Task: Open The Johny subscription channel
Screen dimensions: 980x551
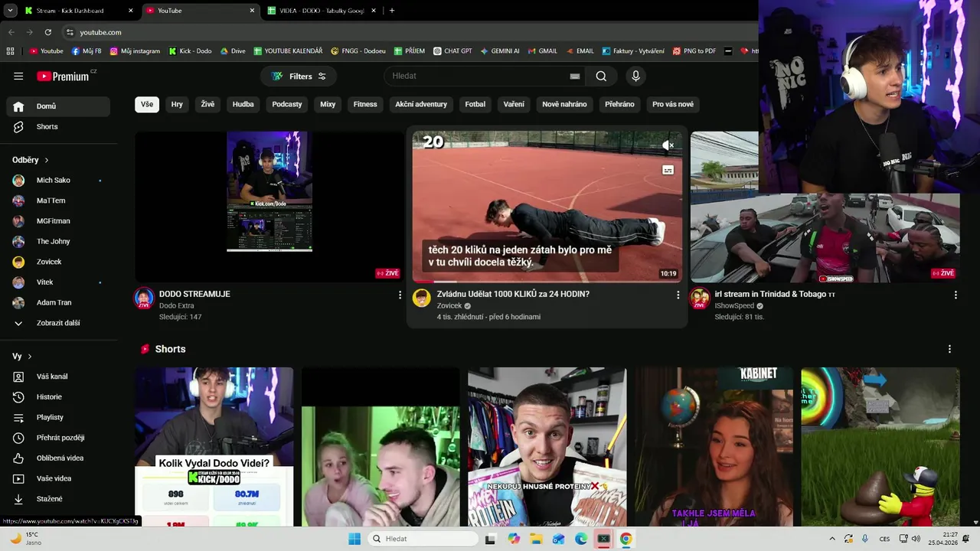Action: [58, 241]
